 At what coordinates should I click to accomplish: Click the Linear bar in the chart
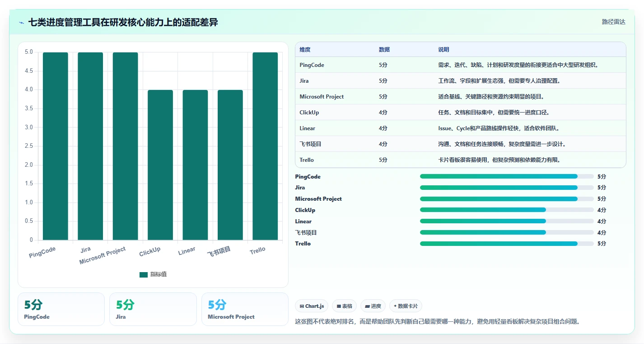pyautogui.click(x=195, y=165)
